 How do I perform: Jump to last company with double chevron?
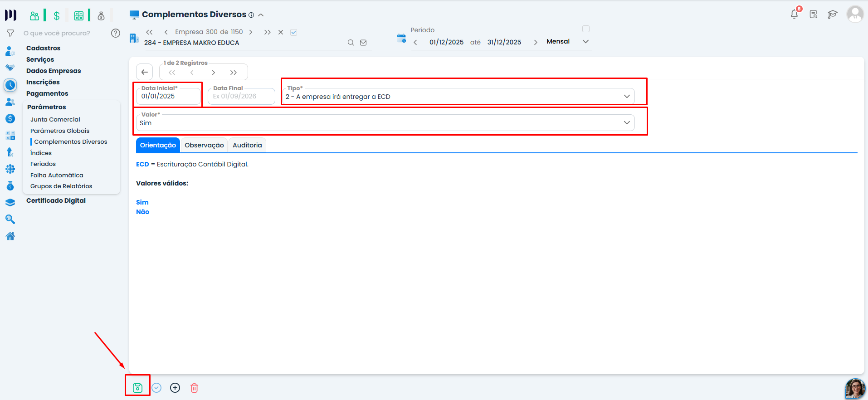(268, 32)
